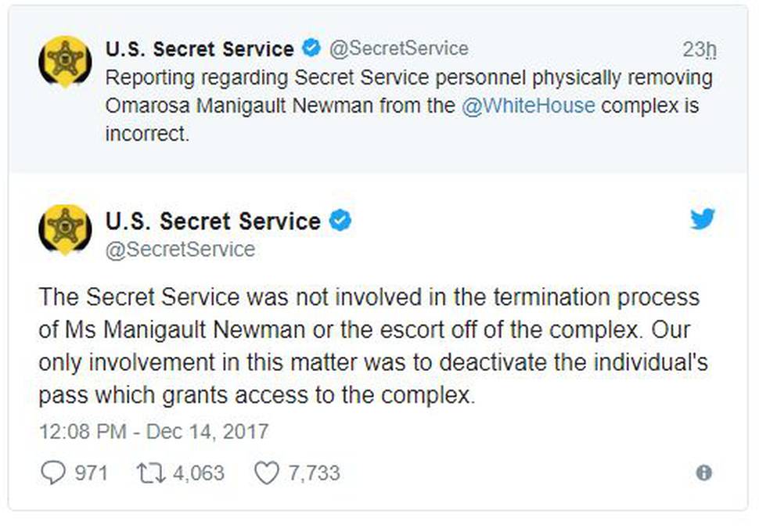759x532 pixels.
Task: Click the heart like icon
Action: click(267, 473)
